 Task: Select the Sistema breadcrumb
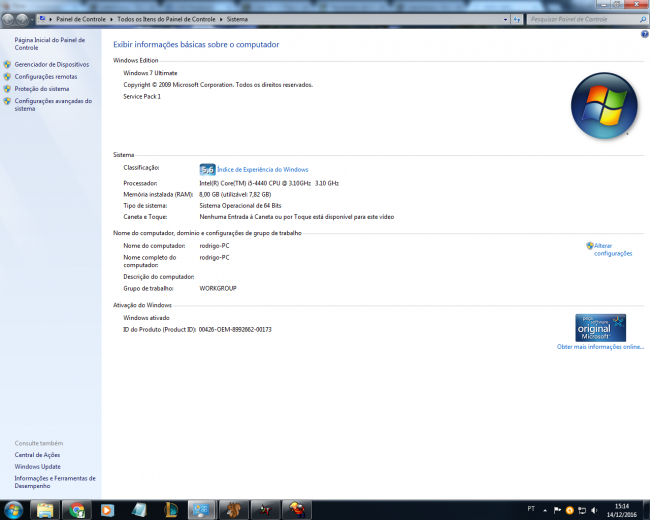[237, 19]
